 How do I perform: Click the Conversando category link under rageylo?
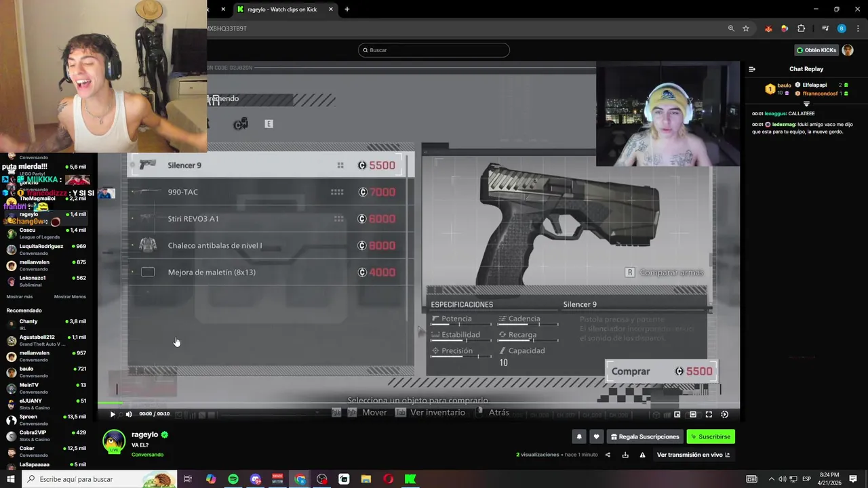(147, 455)
